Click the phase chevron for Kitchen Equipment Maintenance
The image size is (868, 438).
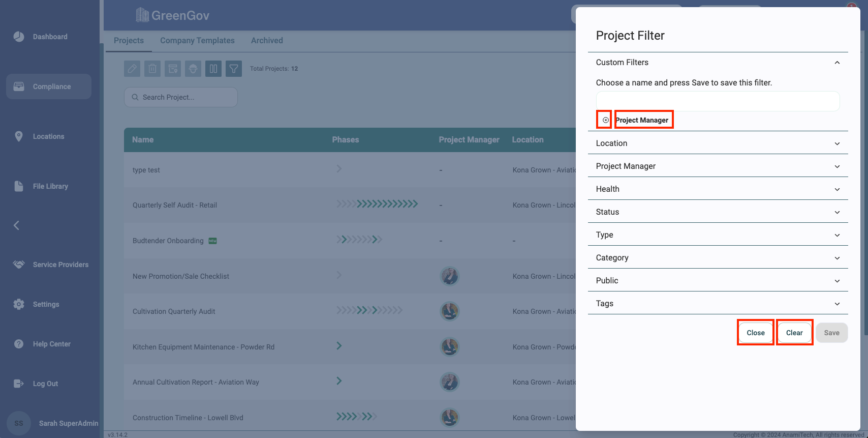tap(339, 346)
